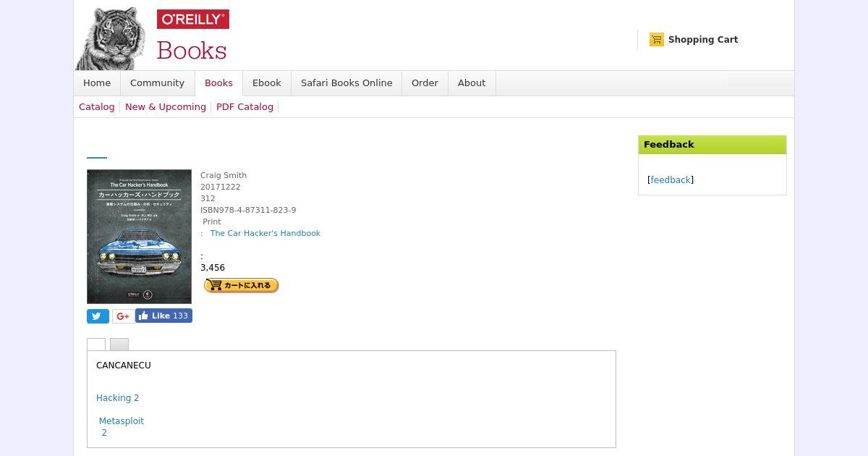Open the shopping cart icon

tap(657, 40)
